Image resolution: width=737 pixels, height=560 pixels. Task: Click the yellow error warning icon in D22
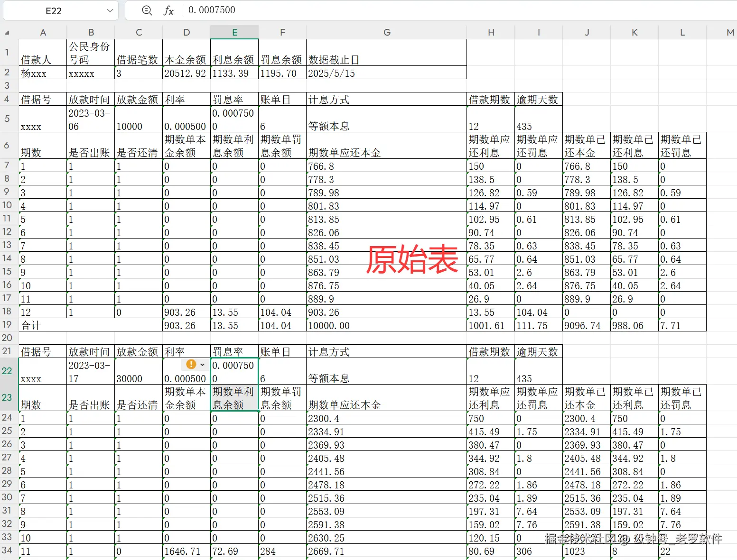point(191,364)
